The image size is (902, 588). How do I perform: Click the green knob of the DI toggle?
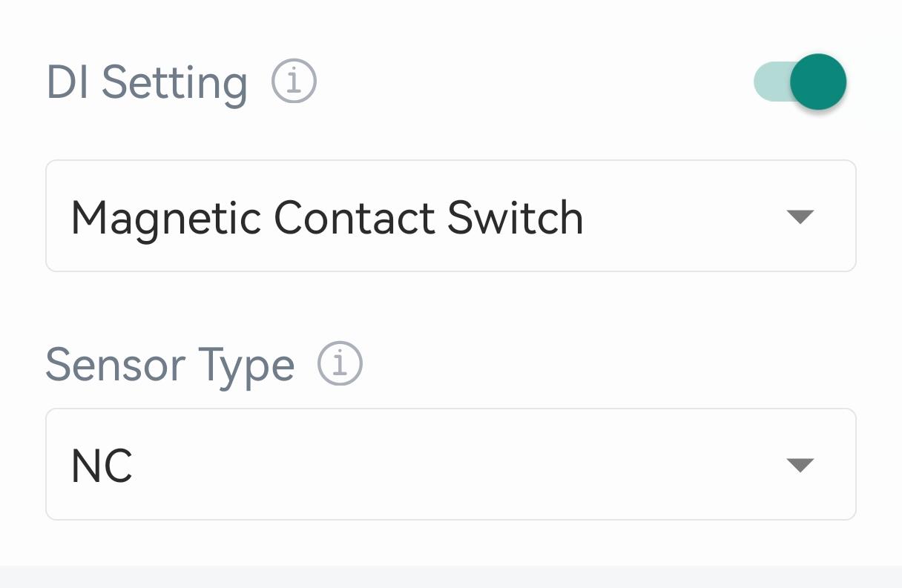click(x=817, y=82)
